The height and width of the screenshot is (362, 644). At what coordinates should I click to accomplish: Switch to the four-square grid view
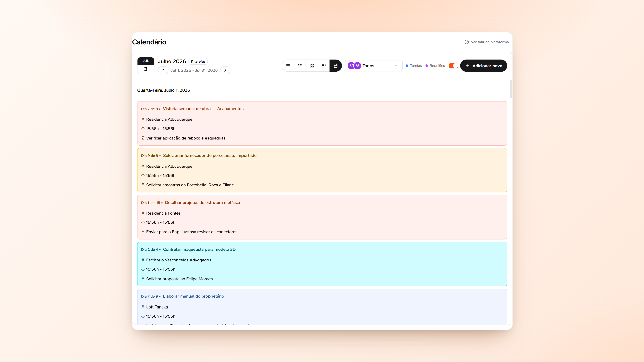[312, 65]
